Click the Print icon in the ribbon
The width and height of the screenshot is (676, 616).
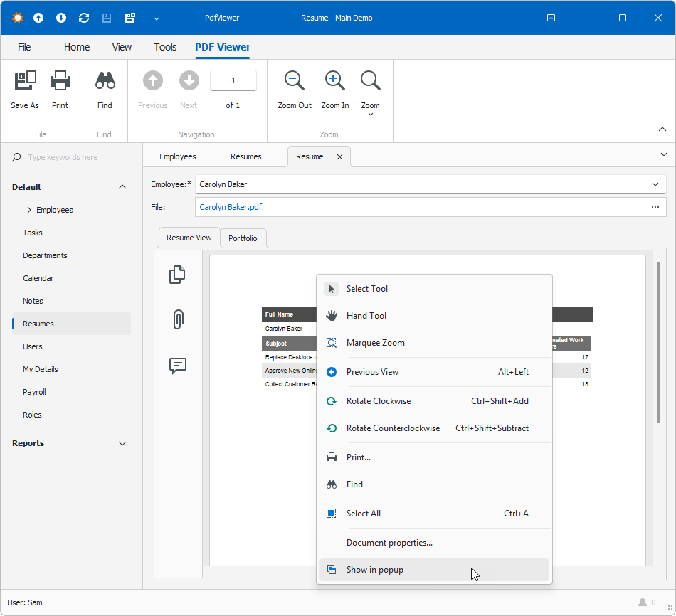click(x=60, y=80)
